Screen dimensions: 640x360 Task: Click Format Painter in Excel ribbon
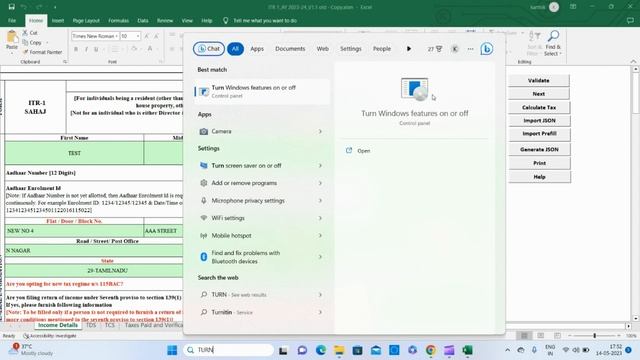pos(42,52)
